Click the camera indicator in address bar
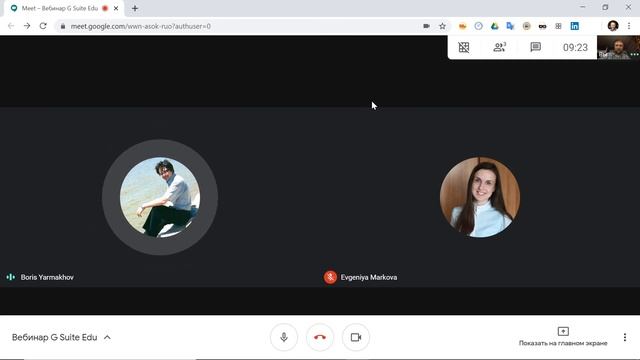This screenshot has width=640, height=360. pyautogui.click(x=426, y=26)
